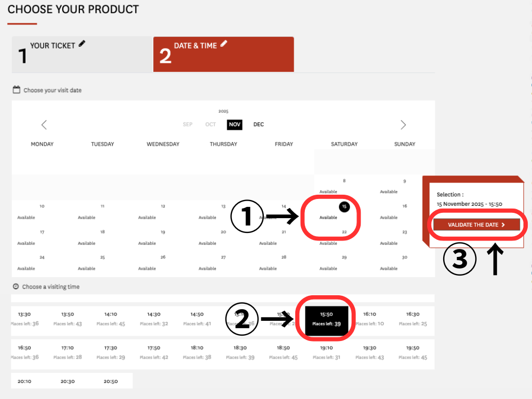This screenshot has height=399, width=532.
Task: Click the pencil icon beside Date & Time
Action: tap(224, 44)
